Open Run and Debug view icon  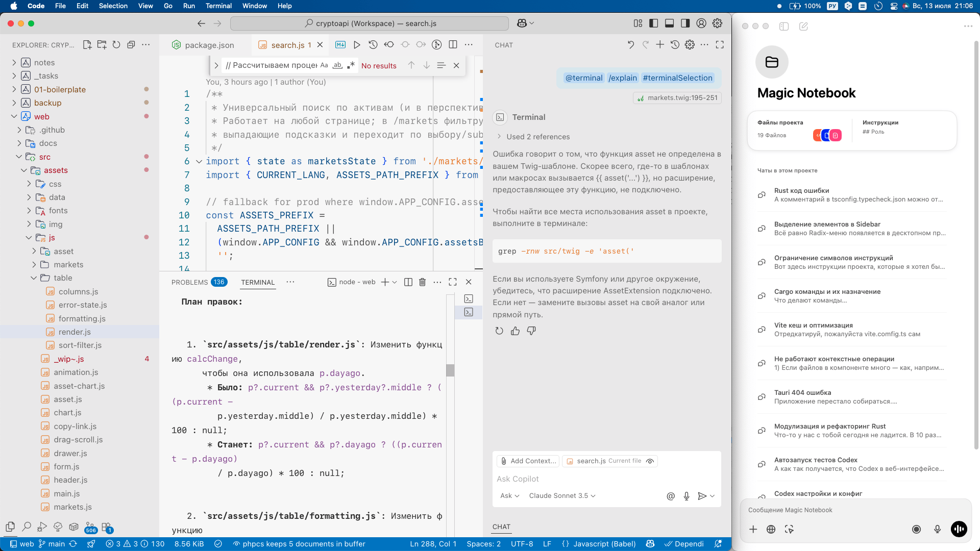tap(42, 527)
